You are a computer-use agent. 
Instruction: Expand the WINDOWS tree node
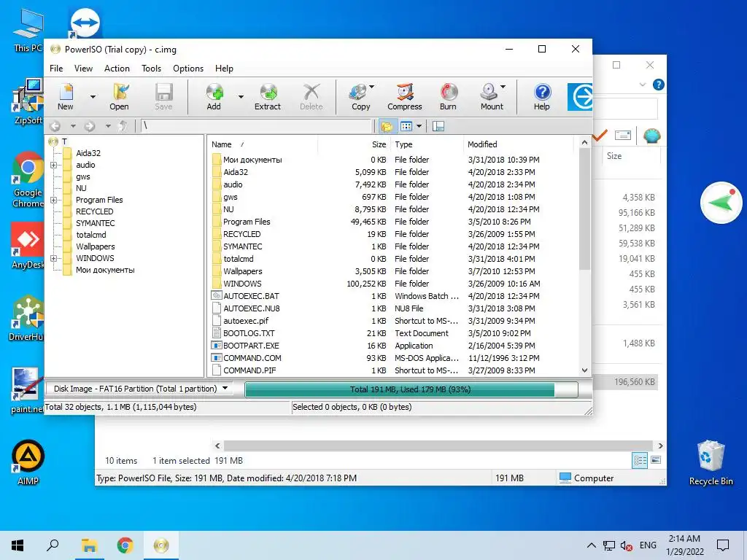point(53,258)
